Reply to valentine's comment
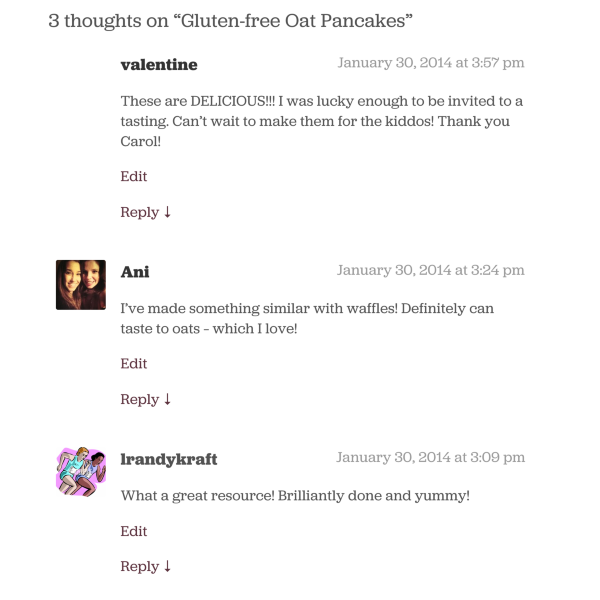Screen dimensions: 600x600 [140, 212]
